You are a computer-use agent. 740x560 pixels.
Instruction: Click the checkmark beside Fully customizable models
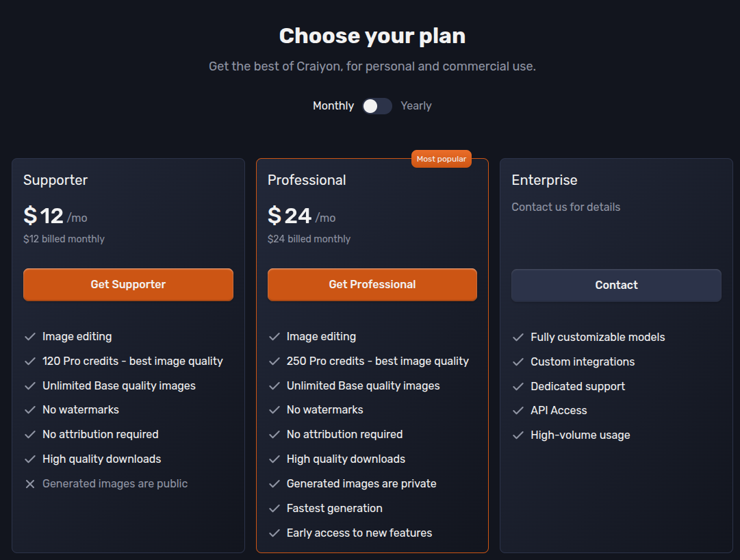518,337
